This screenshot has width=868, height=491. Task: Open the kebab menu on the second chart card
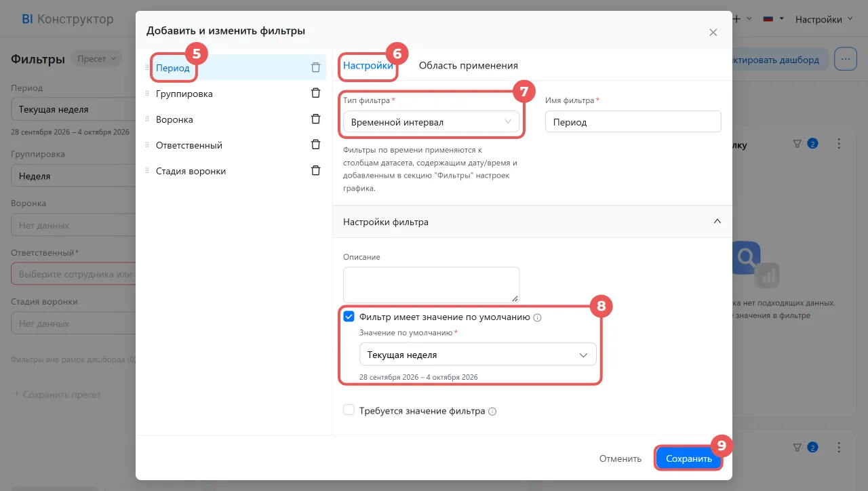point(839,447)
